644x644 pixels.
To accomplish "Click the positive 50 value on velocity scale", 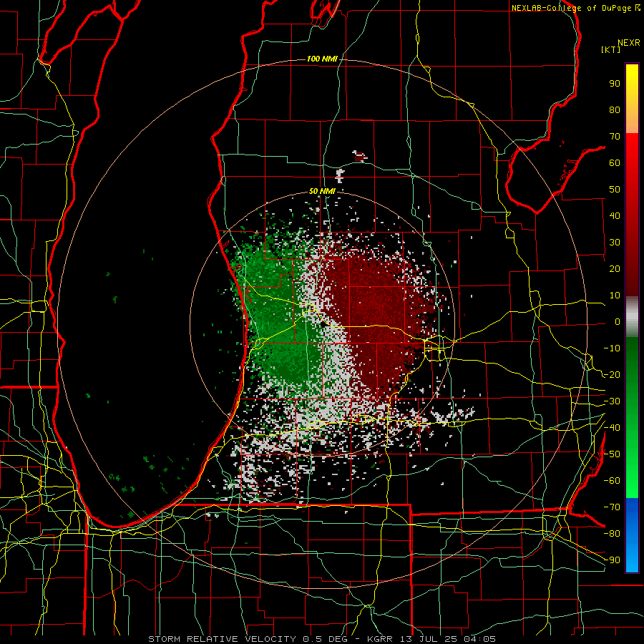I will coord(615,190).
